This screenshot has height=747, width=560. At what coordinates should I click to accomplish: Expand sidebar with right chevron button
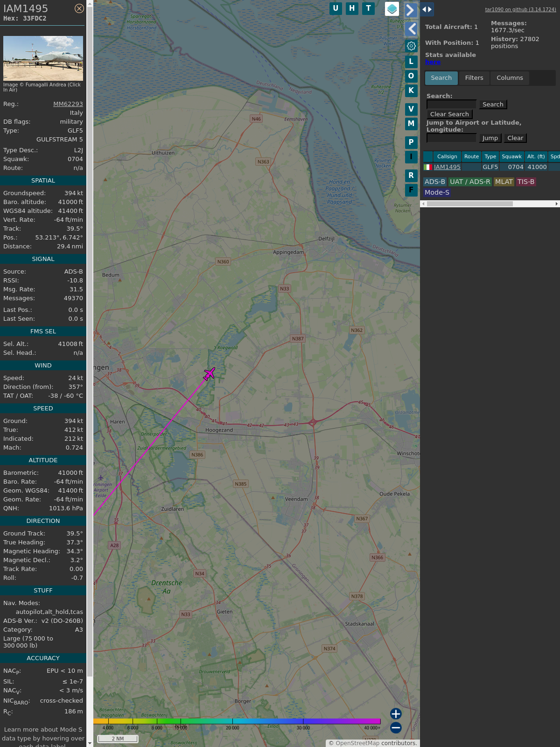click(410, 10)
